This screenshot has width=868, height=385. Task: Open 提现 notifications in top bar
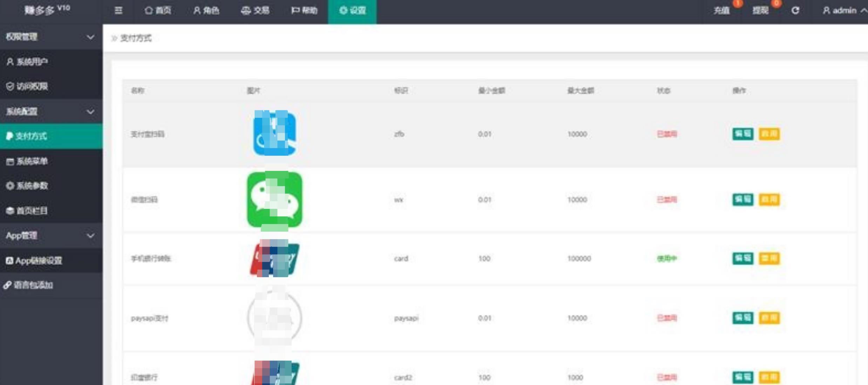pyautogui.click(x=760, y=11)
